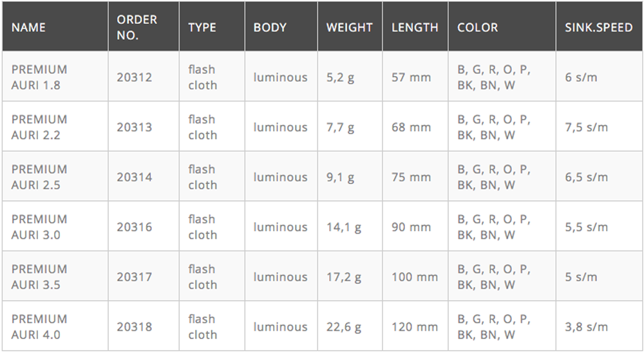This screenshot has height=352, width=644.
Task: Click the PREMIUM AURI 1.8 name cell
Action: point(39,77)
